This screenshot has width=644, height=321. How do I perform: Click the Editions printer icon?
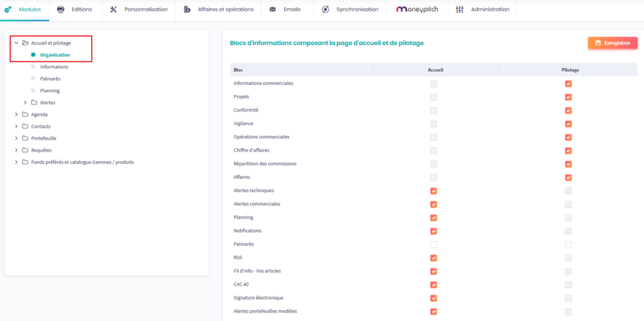(61, 9)
